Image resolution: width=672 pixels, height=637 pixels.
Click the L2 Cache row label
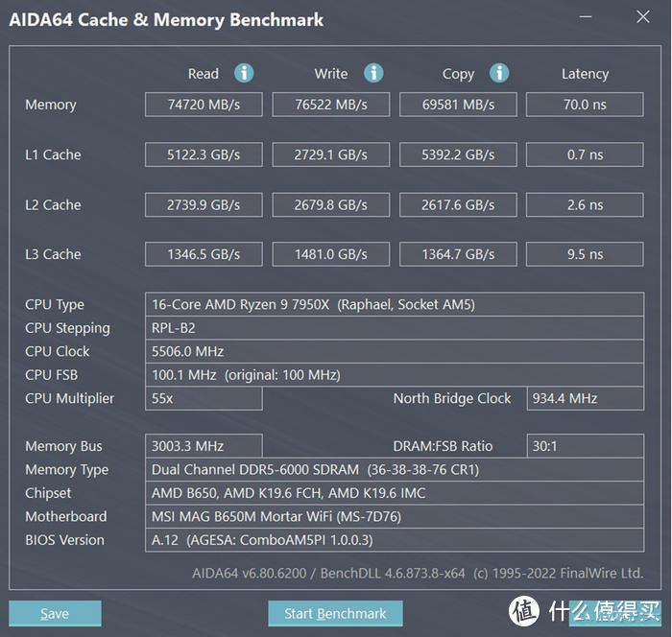(x=53, y=204)
